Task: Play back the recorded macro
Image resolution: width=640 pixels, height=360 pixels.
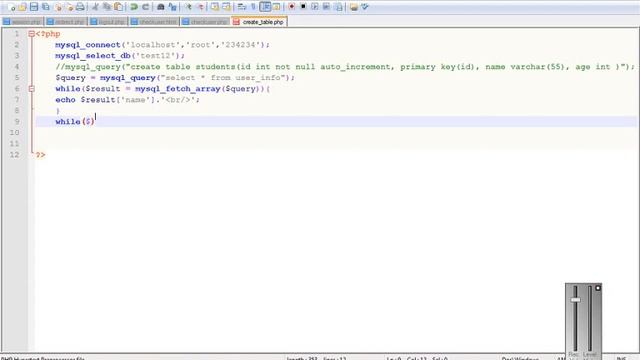Action: 315,7
